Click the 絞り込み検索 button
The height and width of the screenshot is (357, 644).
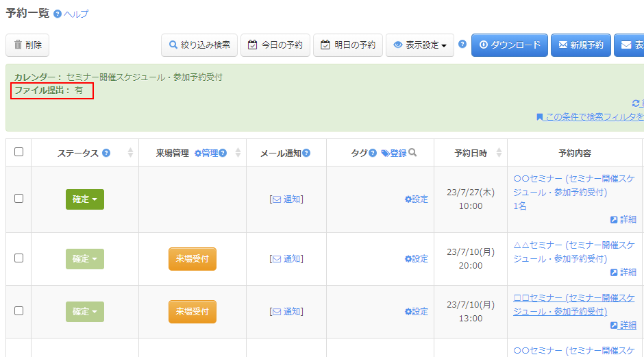pos(199,45)
